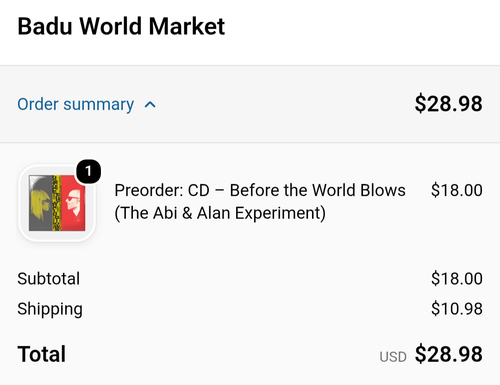Image resolution: width=500 pixels, height=385 pixels.
Task: Select the final total $28.98 at bottom
Action: [x=448, y=354]
